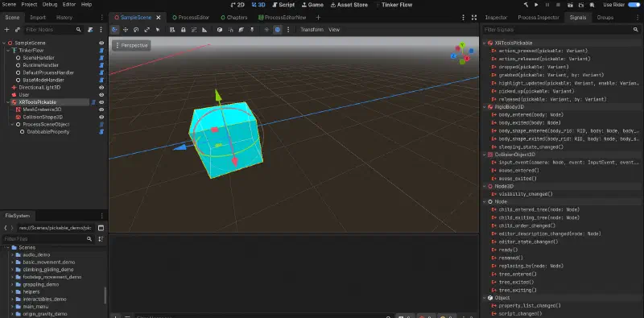Viewport: 644px width, 318px height.
Task: Toggle visibility of SampleScene node
Action: (101, 43)
